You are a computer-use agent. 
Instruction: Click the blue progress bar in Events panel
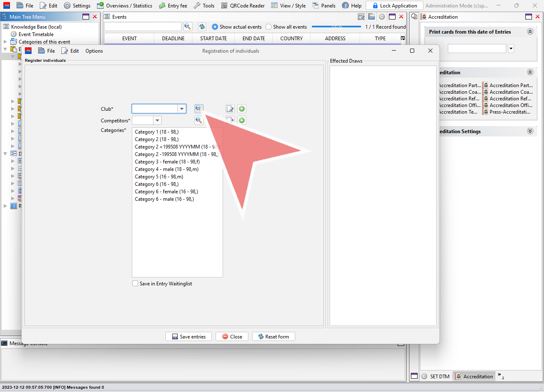click(336, 27)
